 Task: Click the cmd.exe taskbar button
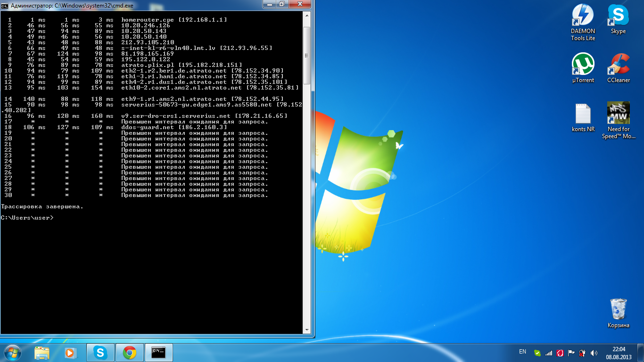[159, 353]
